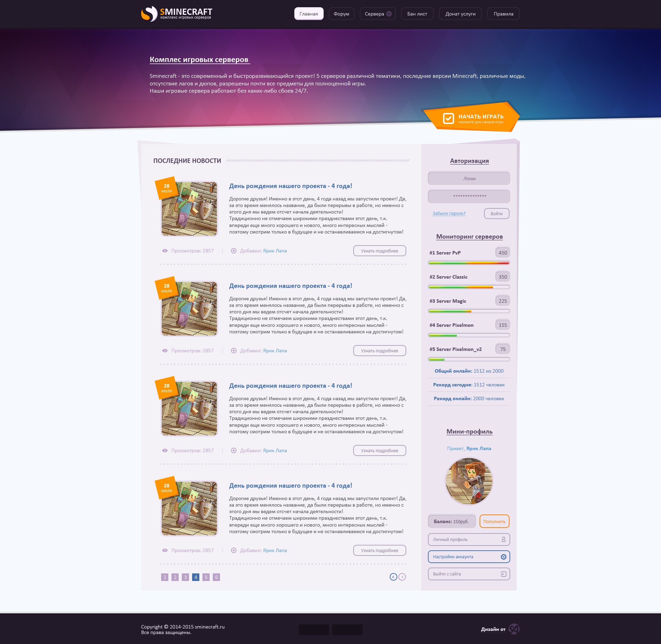Open the Главная menu tab
The image size is (661, 644).
click(x=308, y=14)
